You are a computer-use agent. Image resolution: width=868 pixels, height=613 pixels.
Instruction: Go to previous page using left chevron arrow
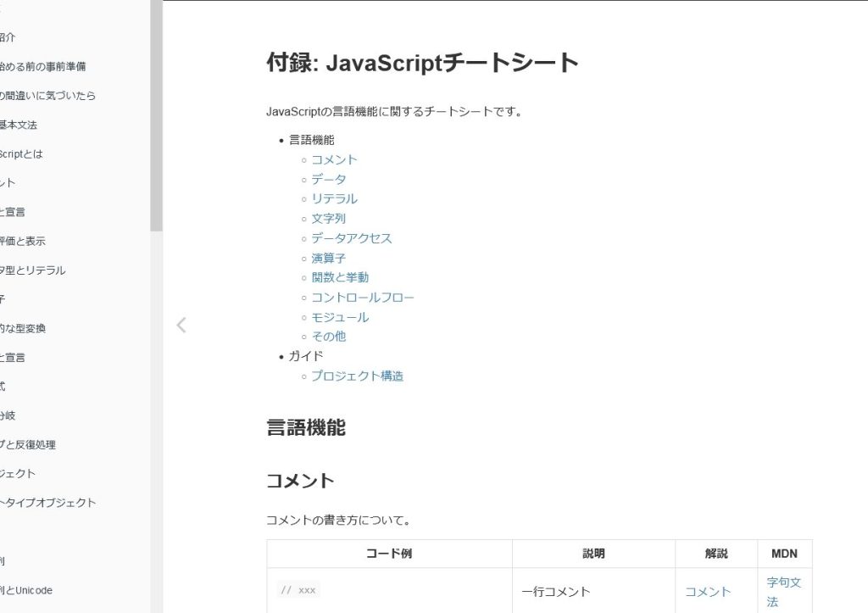tap(181, 325)
